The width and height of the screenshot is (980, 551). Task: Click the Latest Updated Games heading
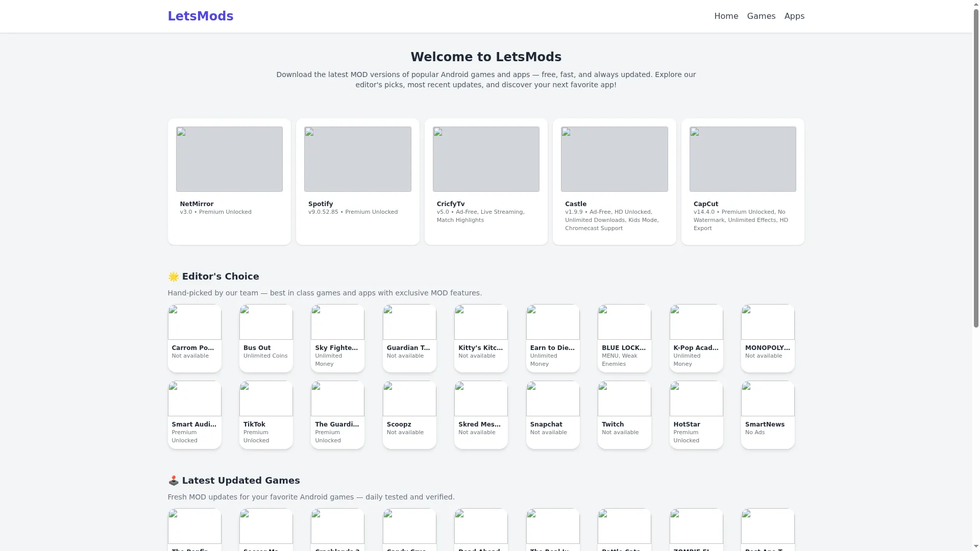tap(234, 481)
